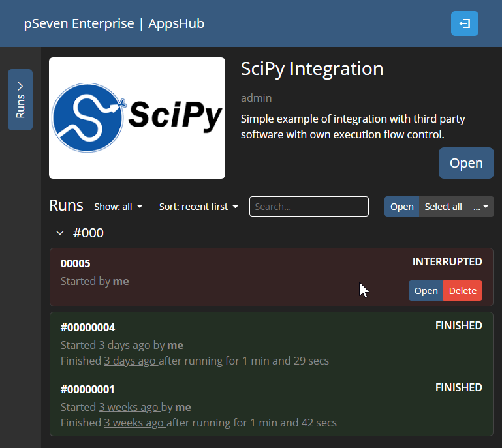The image size is (502, 448).
Task: Click Select all runs button
Action: coord(443,207)
